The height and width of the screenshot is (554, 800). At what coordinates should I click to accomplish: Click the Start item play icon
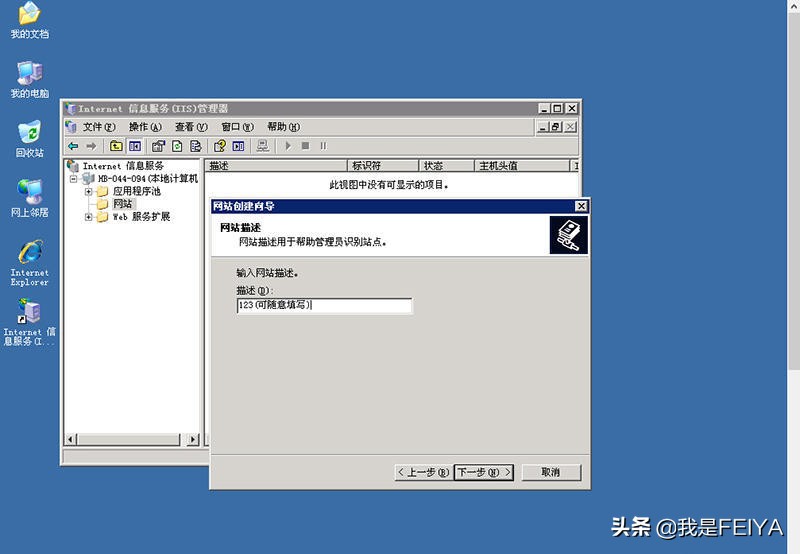point(288,146)
